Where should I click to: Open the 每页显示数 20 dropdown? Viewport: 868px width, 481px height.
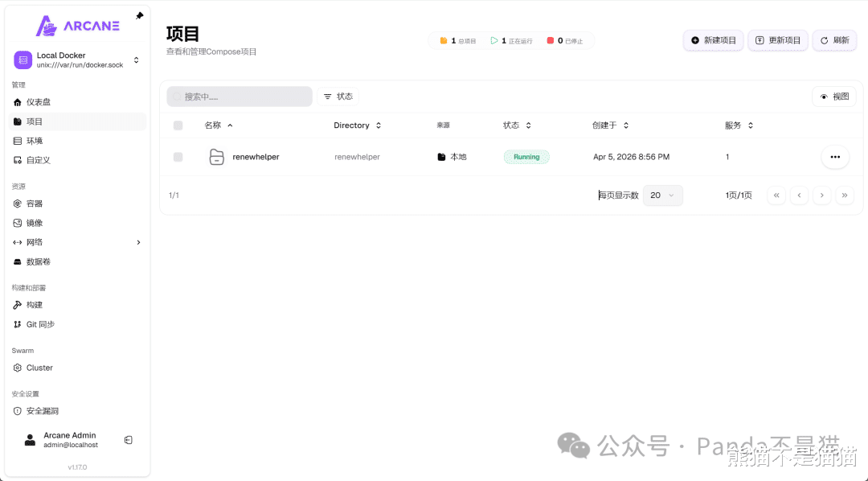click(x=662, y=195)
